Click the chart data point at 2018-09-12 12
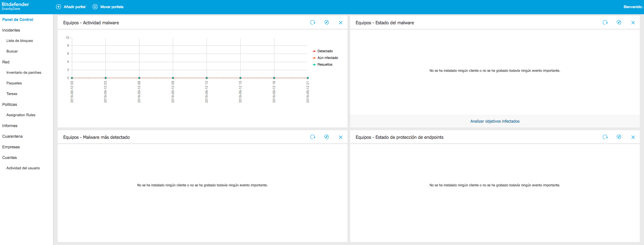 click(207, 78)
